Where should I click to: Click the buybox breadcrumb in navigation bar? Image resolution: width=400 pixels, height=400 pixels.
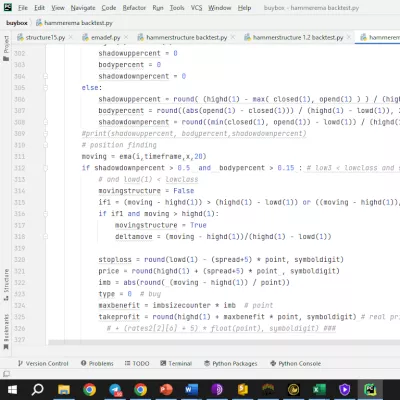[x=17, y=23]
